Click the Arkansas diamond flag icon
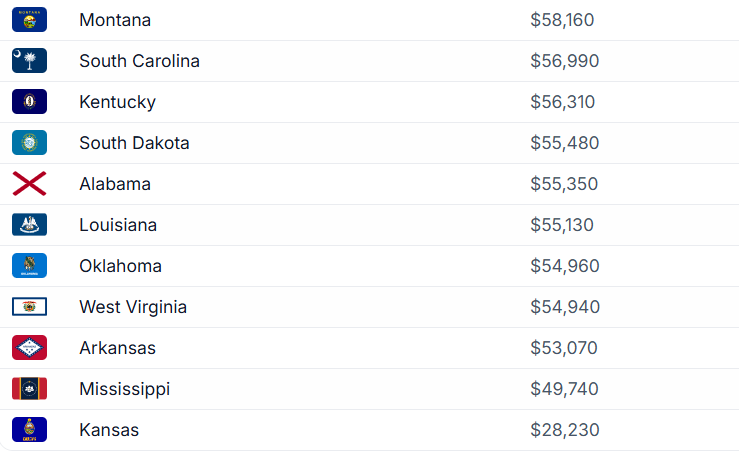 [x=29, y=348]
